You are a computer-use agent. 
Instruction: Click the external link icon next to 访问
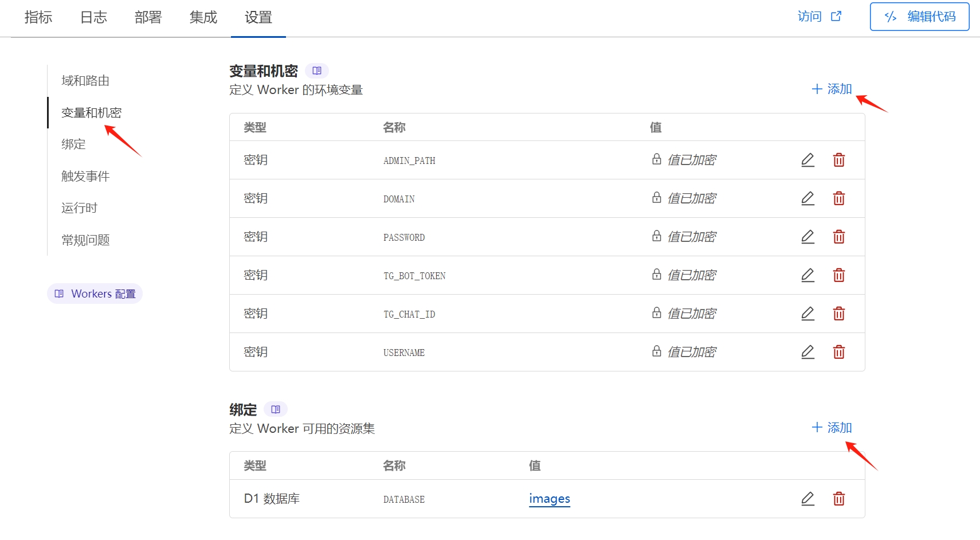click(x=836, y=16)
